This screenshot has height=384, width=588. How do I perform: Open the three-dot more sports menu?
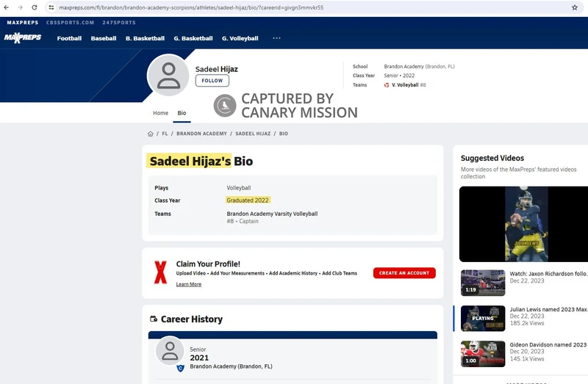(276, 38)
